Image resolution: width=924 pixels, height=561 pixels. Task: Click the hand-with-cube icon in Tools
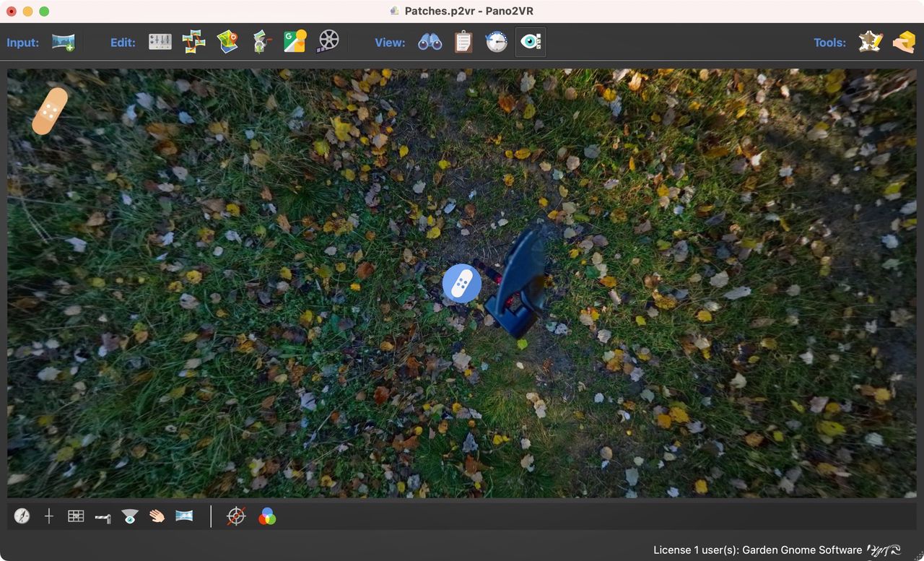coord(903,43)
